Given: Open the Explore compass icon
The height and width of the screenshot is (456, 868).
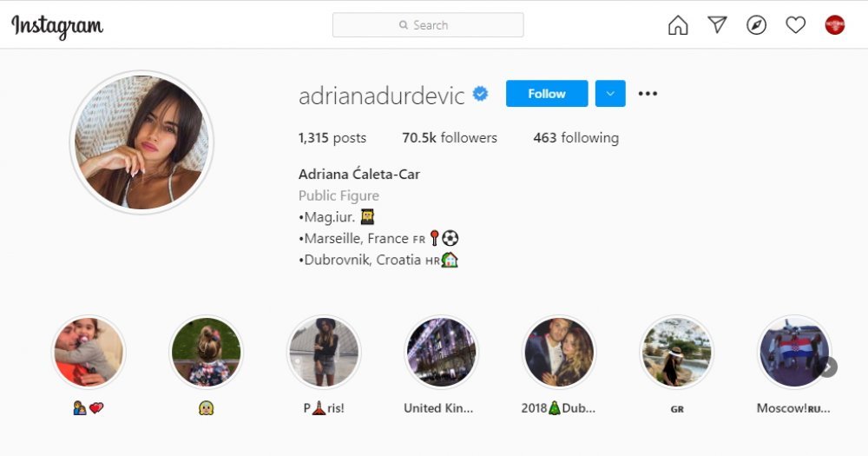Looking at the screenshot, I should tap(756, 25).
